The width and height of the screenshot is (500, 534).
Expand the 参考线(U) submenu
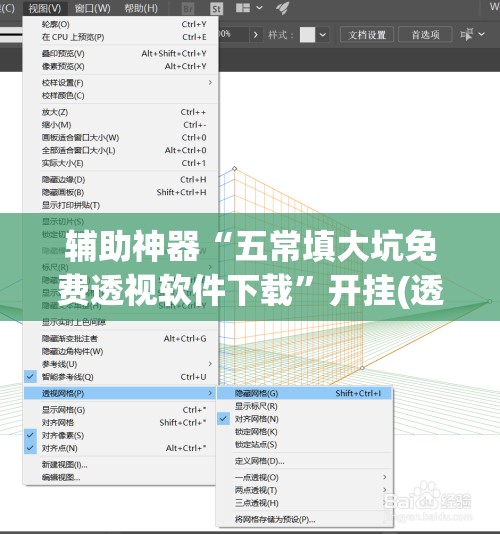120,364
